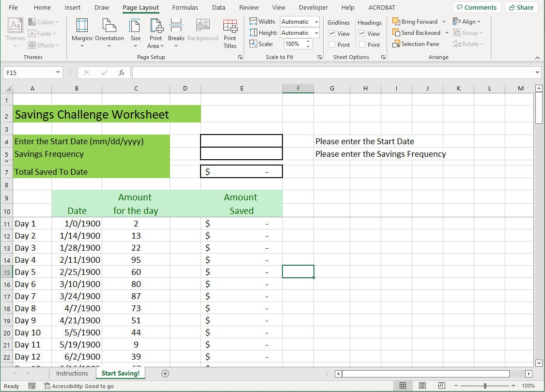Open the Instructions sheet tab
The width and height of the screenshot is (545, 392).
(72, 373)
